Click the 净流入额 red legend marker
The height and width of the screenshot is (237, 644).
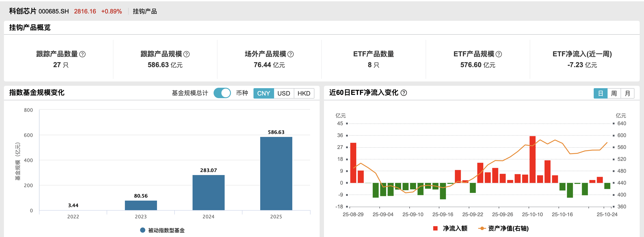(x=435, y=228)
